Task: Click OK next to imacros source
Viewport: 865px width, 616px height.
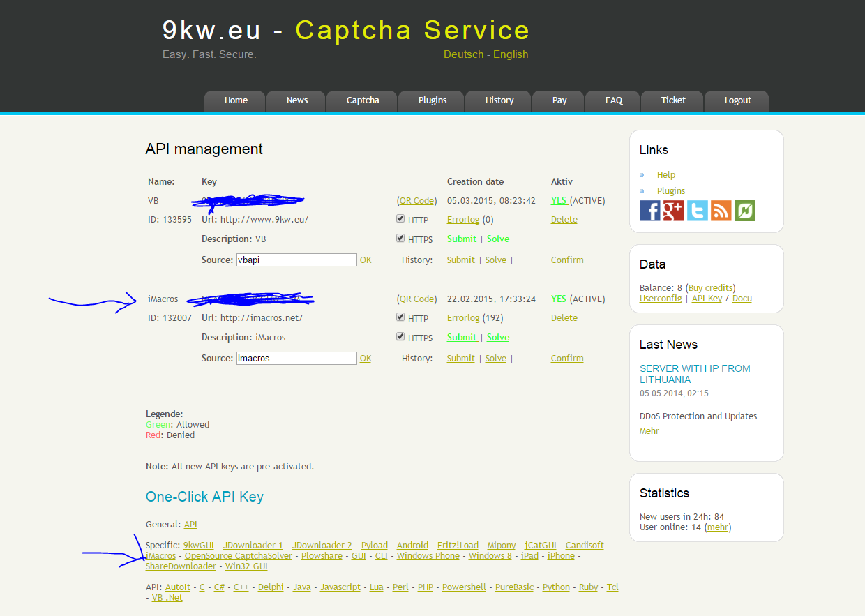Action: pyautogui.click(x=366, y=359)
